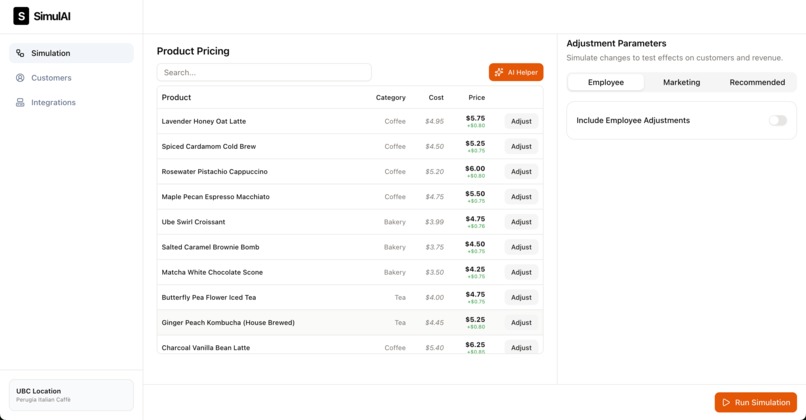Image resolution: width=806 pixels, height=420 pixels.
Task: Click the Category column header
Action: pos(391,98)
